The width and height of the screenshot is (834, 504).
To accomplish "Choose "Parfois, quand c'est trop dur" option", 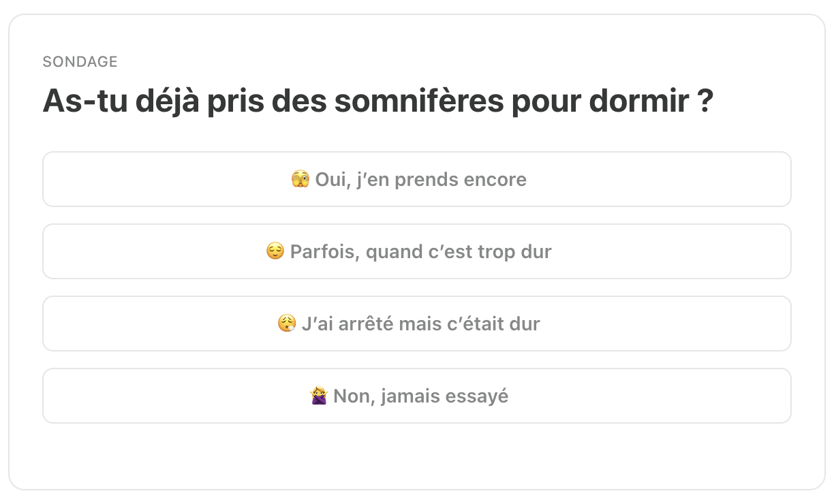I will [417, 251].
